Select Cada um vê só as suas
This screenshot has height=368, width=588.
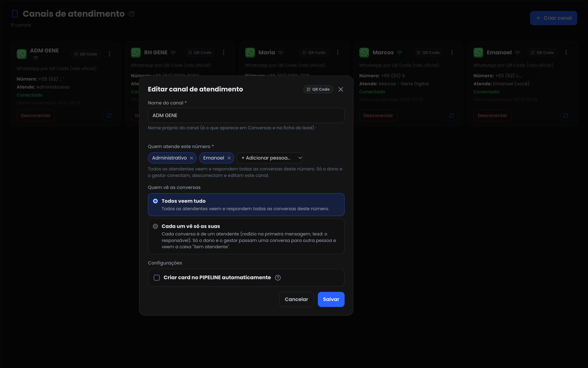coord(246,236)
